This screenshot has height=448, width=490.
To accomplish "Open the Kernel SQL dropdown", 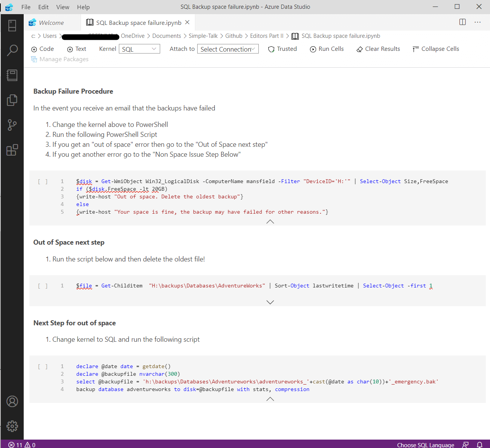I will click(140, 49).
